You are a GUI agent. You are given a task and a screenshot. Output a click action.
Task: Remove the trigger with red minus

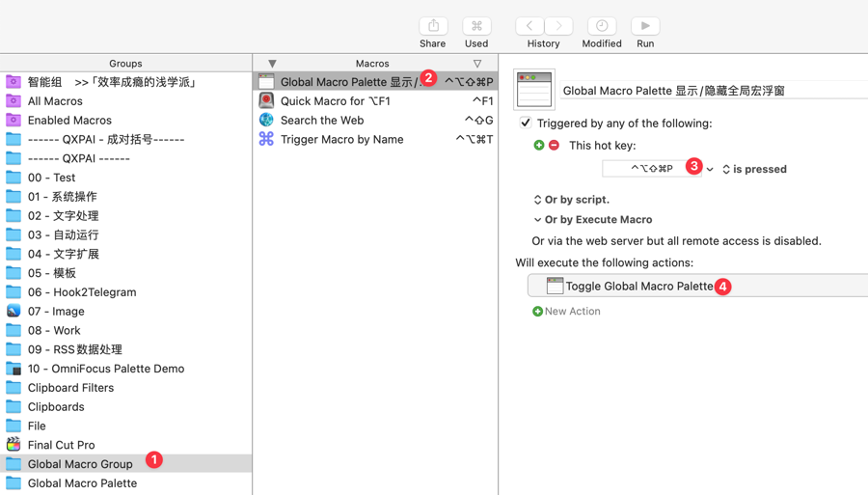coord(554,146)
